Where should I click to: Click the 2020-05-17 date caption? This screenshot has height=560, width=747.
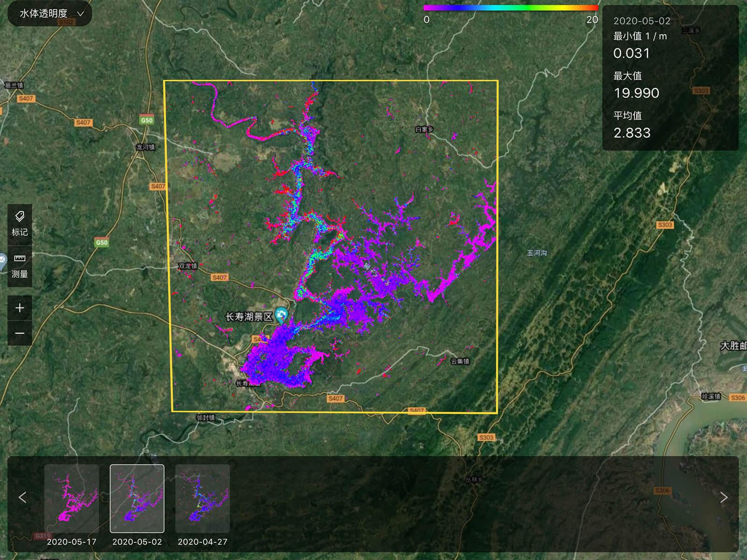coord(71,542)
